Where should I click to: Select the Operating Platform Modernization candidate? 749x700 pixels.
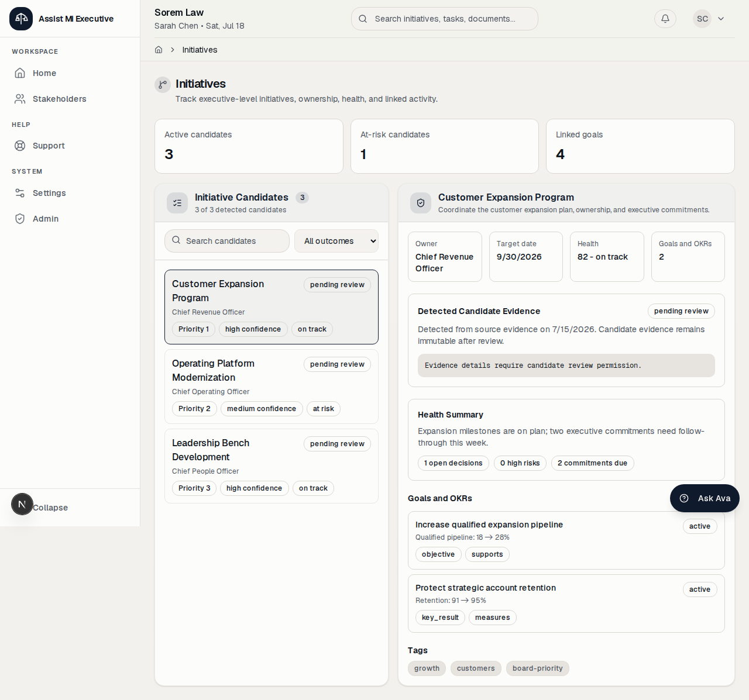click(272, 387)
